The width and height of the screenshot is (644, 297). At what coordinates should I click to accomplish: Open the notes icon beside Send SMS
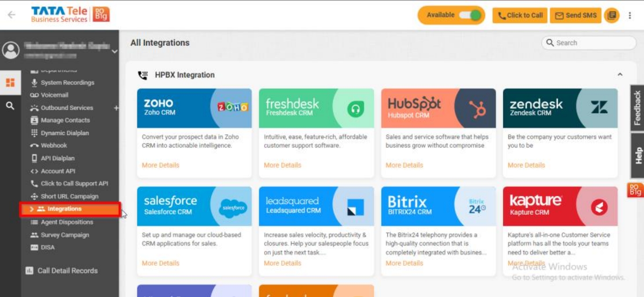tap(611, 15)
